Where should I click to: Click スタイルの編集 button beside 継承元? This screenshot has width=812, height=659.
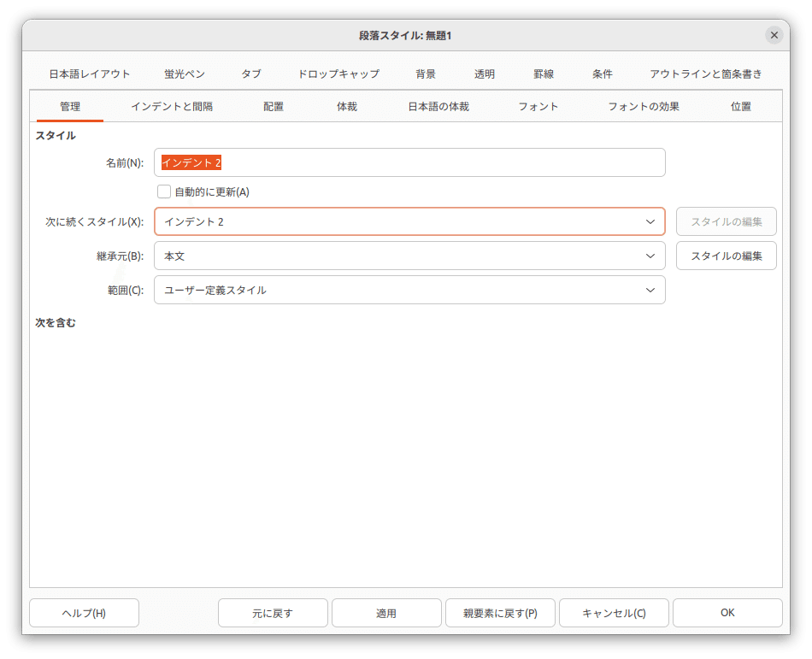(727, 256)
